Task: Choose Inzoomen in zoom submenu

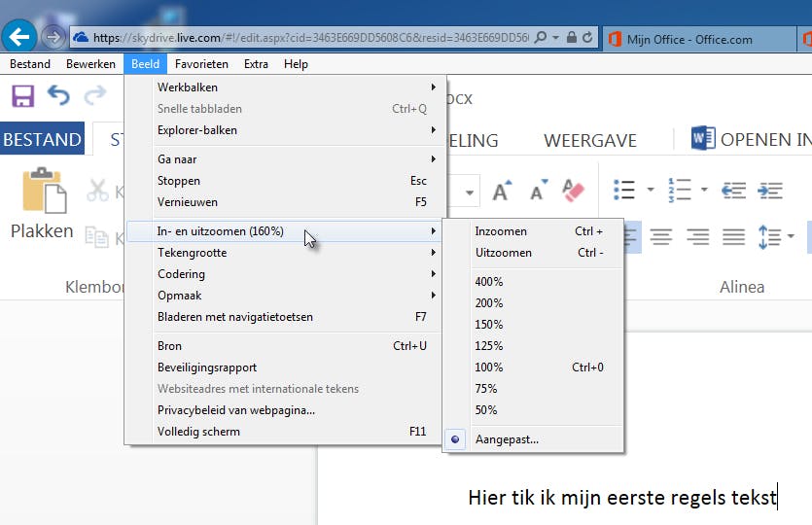Action: click(x=534, y=231)
